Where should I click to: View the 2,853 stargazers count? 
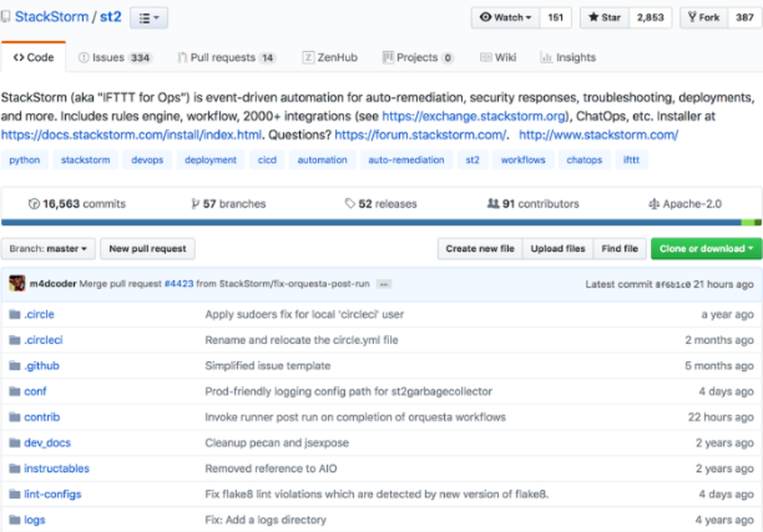pyautogui.click(x=650, y=18)
